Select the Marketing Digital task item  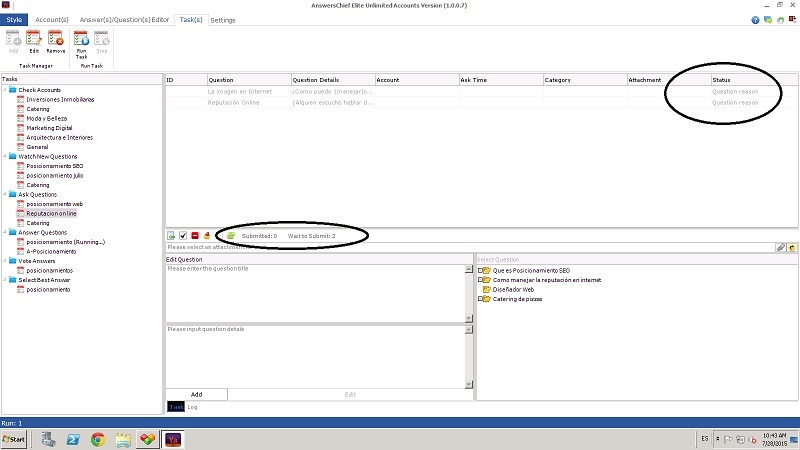[x=50, y=128]
